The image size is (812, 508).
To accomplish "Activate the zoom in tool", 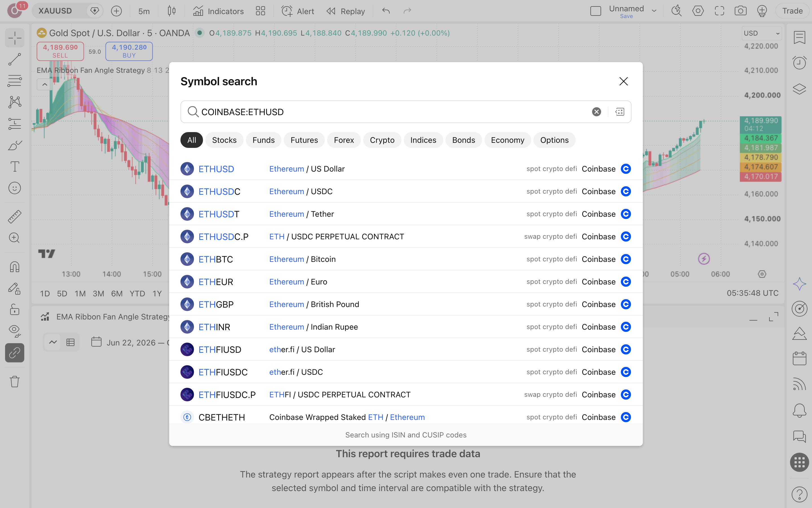I will coord(14,238).
